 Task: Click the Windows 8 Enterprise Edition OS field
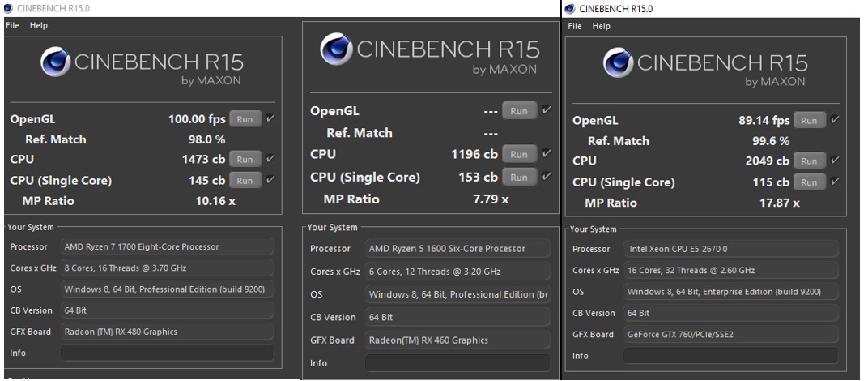[730, 292]
